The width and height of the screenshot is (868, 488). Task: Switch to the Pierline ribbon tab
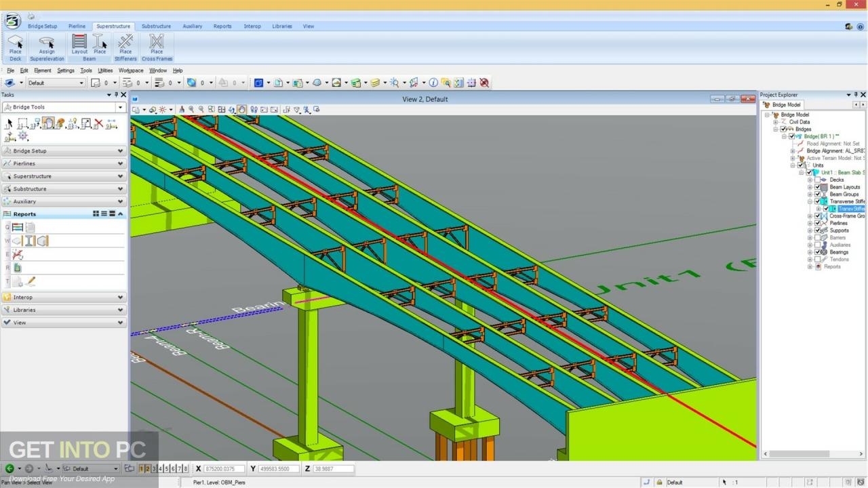pos(77,26)
